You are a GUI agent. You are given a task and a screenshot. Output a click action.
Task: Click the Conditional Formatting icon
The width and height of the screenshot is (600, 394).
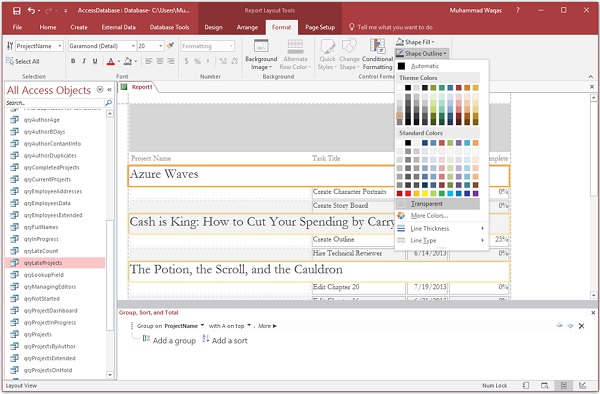pos(377,54)
